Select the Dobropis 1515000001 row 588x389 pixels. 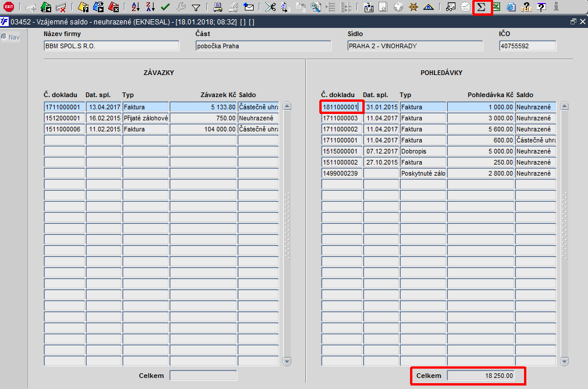pos(439,151)
